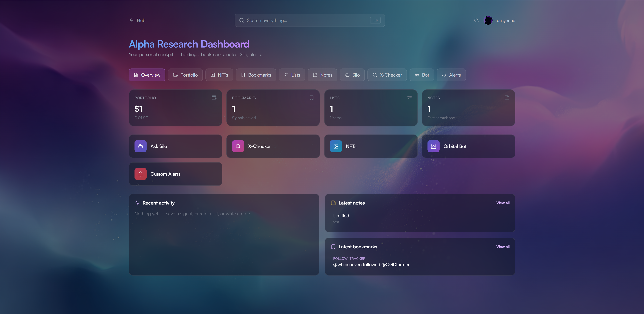
Task: Open the Portfolio $1 stat card
Action: point(175,108)
